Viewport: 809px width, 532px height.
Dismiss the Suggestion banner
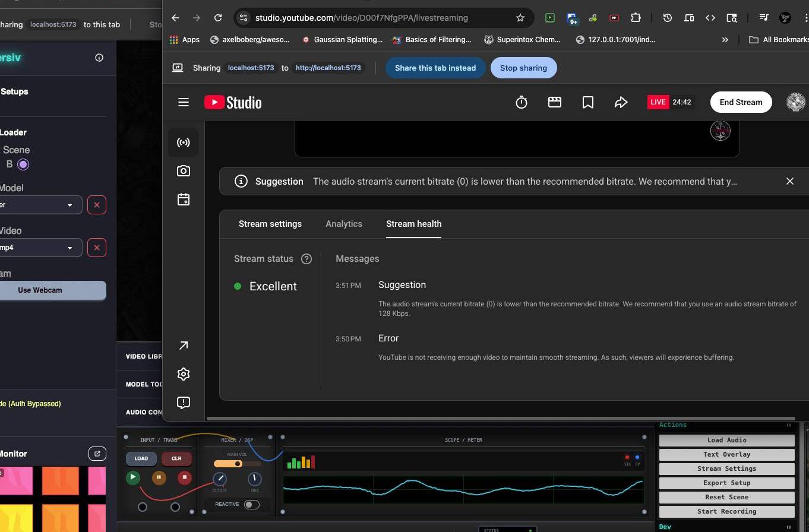(790, 181)
